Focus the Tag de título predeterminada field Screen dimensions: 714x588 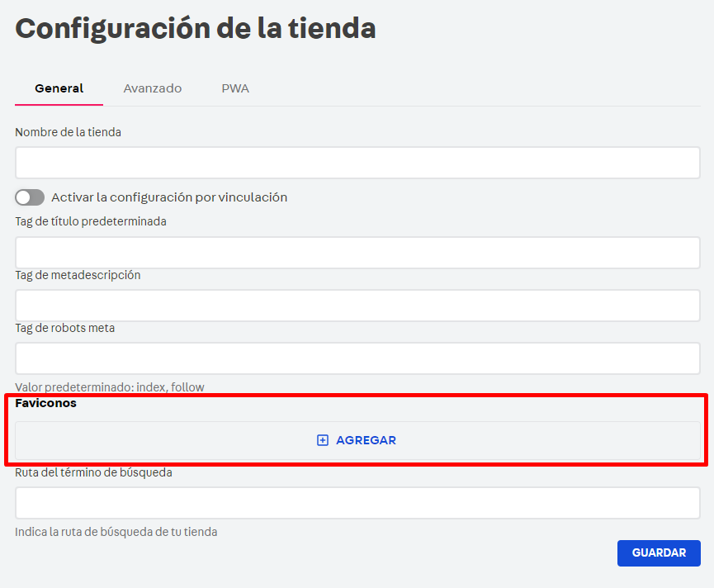point(357,253)
